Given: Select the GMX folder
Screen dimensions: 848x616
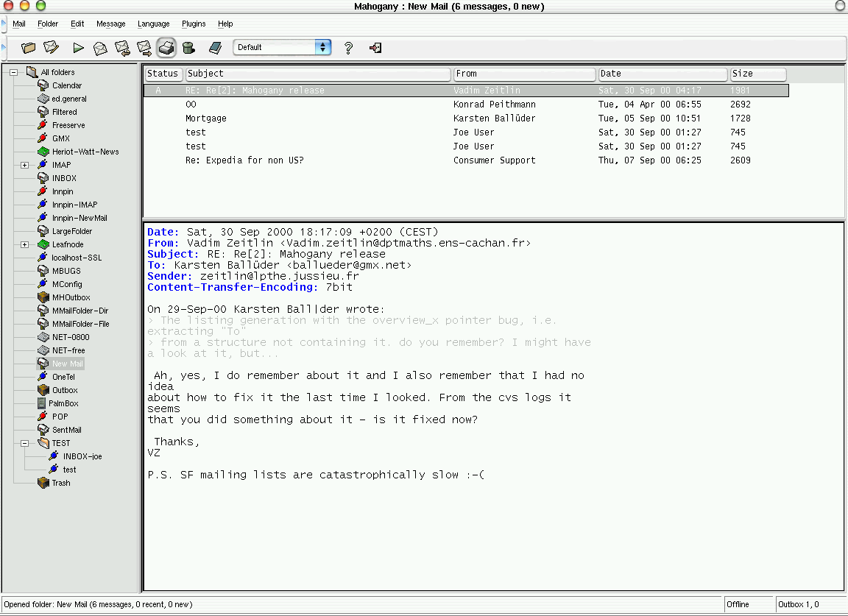Looking at the screenshot, I should 61,138.
